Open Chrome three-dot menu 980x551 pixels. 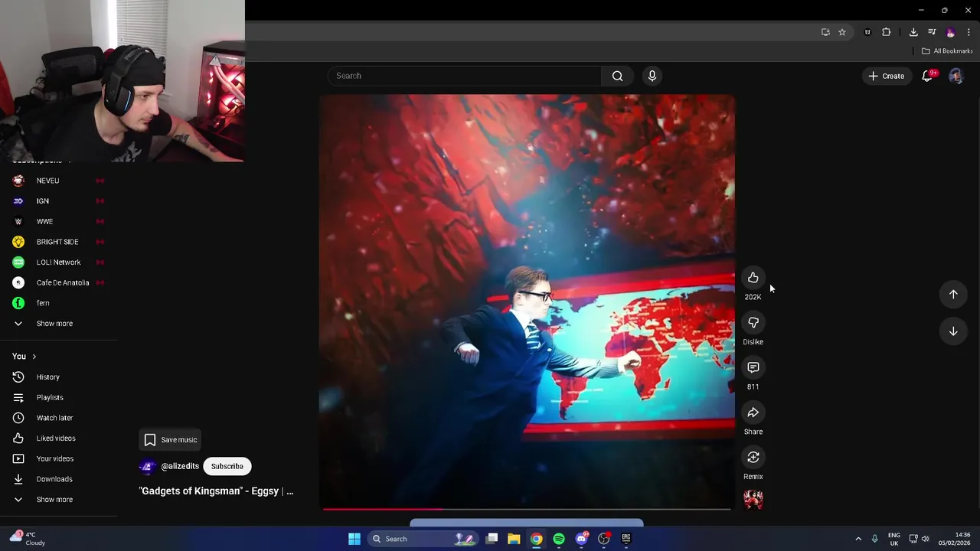[969, 32]
